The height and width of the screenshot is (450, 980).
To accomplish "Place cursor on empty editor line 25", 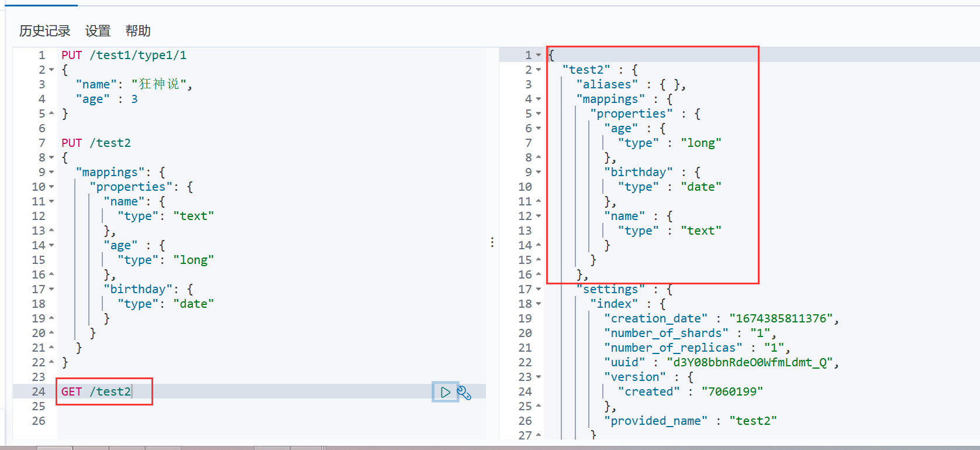I will click(x=271, y=406).
